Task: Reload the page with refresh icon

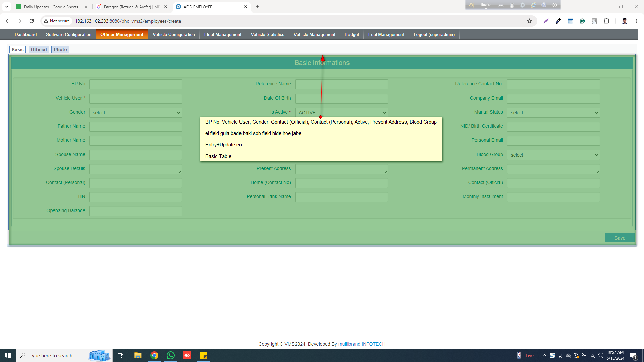Action: pos(32,21)
